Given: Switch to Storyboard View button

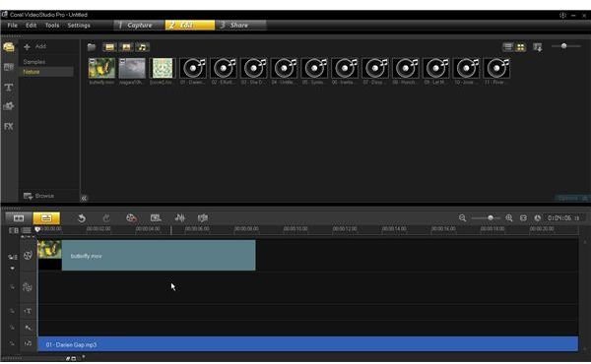Looking at the screenshot, I should [19, 218].
